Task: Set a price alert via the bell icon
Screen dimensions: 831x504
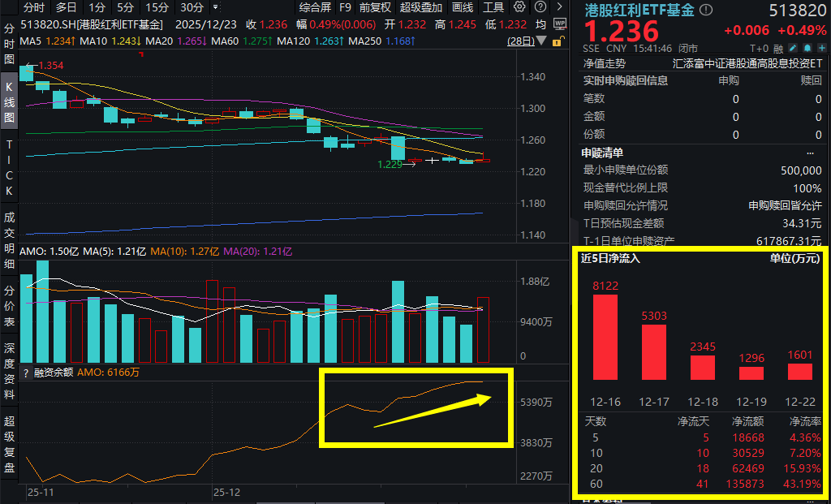Action: 808,48
